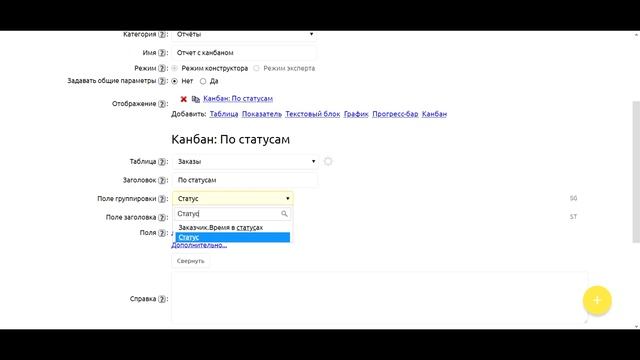Add a Канбан display

(x=434, y=114)
